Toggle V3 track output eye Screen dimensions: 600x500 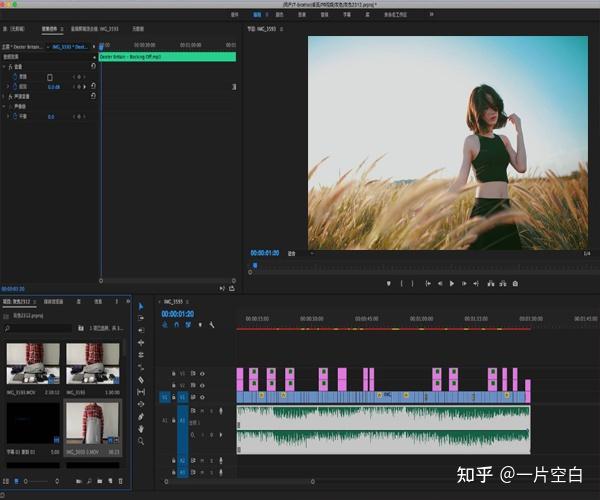202,373
